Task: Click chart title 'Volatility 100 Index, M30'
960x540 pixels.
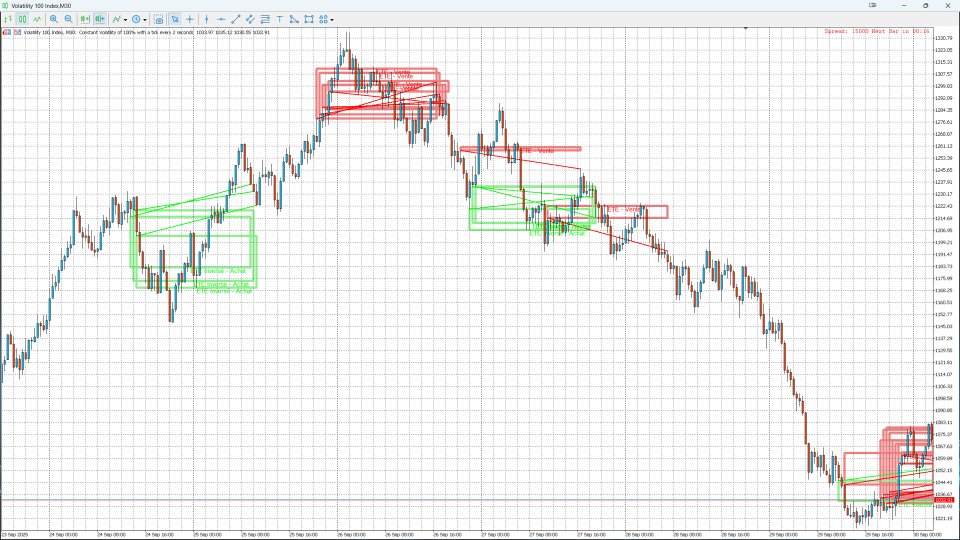Action: 50,32
